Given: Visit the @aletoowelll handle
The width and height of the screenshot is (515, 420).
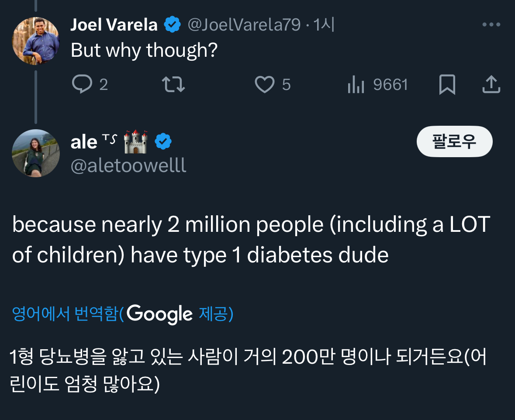Looking at the screenshot, I should point(128,165).
